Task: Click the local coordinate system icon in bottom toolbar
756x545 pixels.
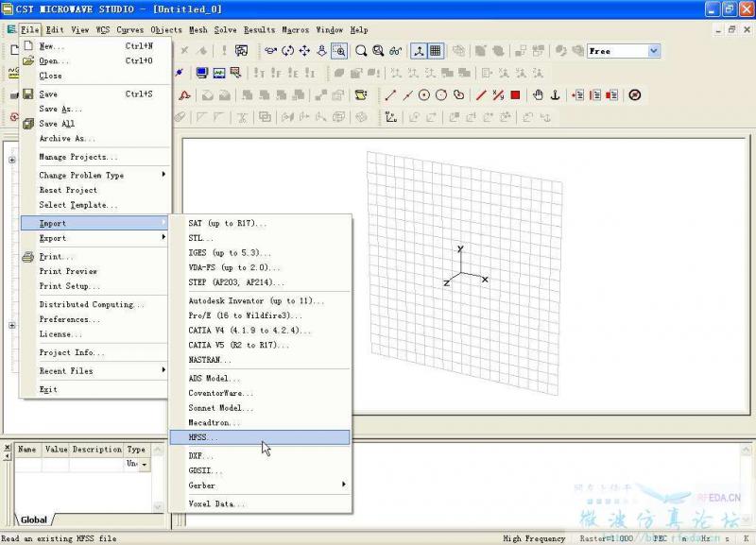Action: click(391, 117)
